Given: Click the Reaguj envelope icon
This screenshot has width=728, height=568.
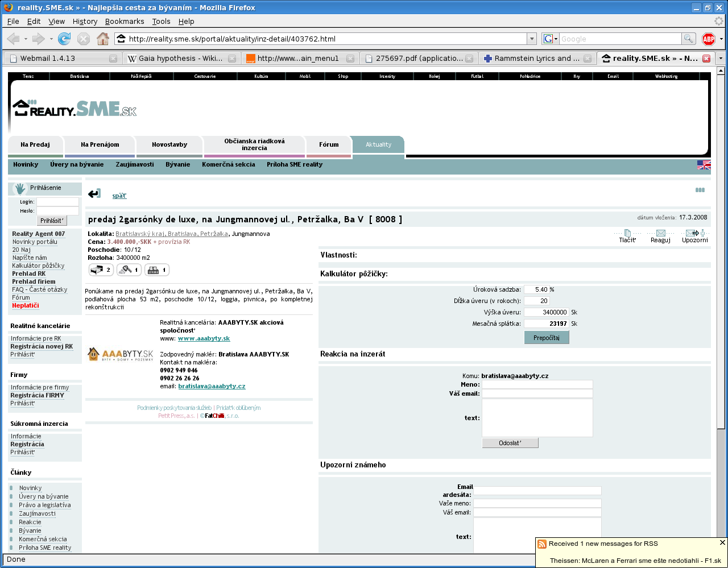Looking at the screenshot, I should [660, 233].
